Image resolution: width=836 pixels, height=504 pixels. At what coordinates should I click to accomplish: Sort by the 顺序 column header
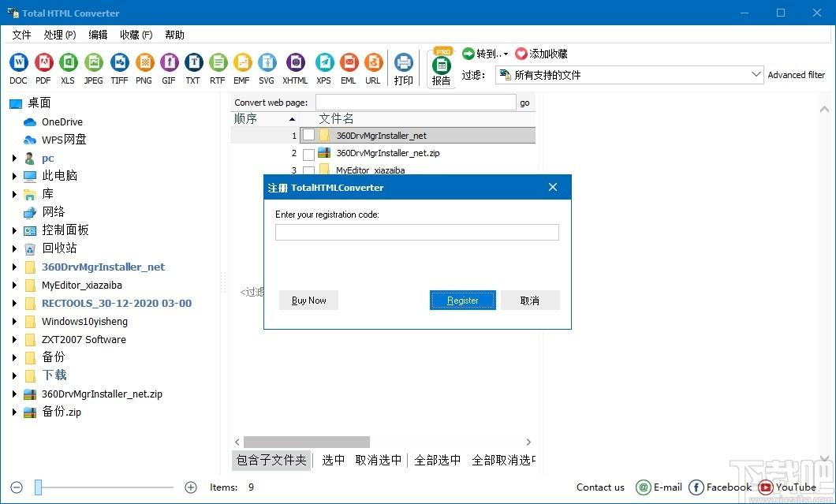pyautogui.click(x=265, y=118)
